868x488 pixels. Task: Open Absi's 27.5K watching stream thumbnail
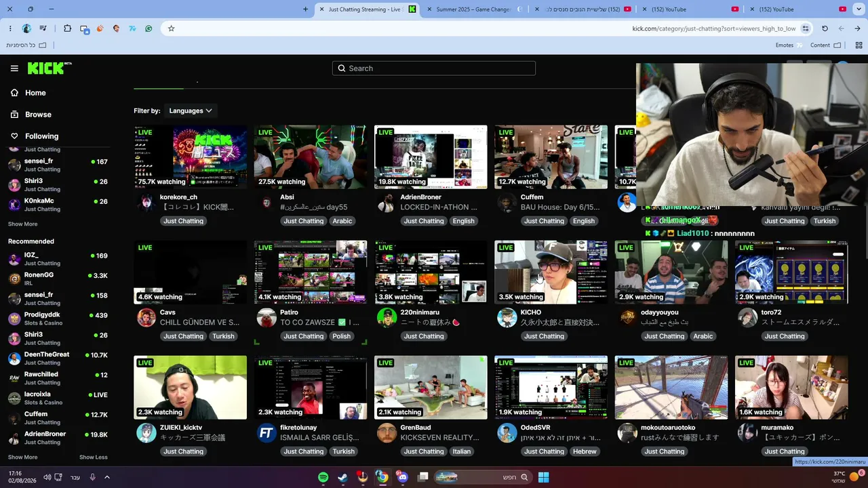pyautogui.click(x=311, y=157)
